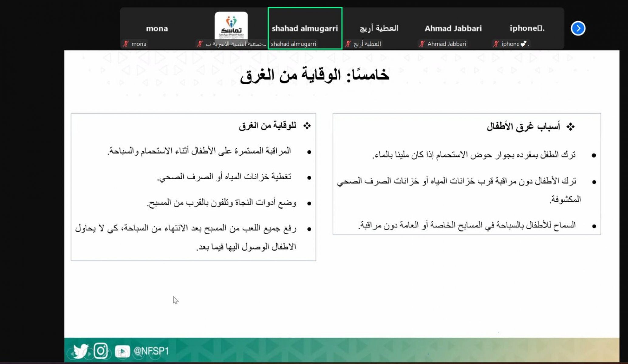This screenshot has width=628, height=364.
Task: Click the word المكشوفة
Action: 565,199
